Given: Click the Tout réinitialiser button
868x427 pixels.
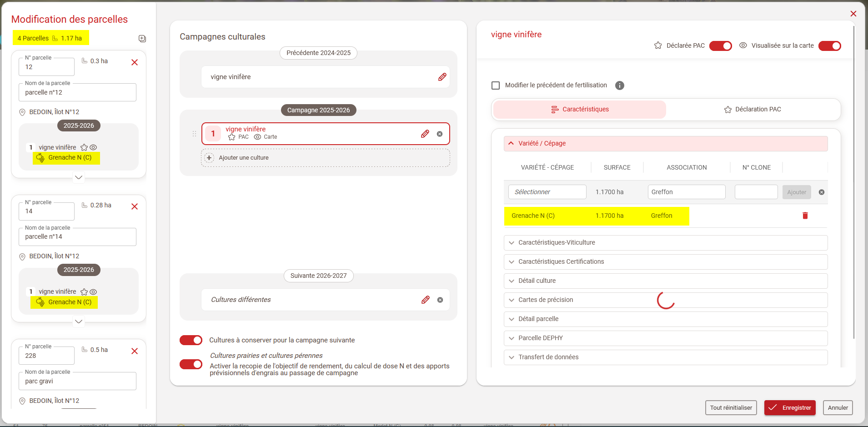Looking at the screenshot, I should [731, 407].
